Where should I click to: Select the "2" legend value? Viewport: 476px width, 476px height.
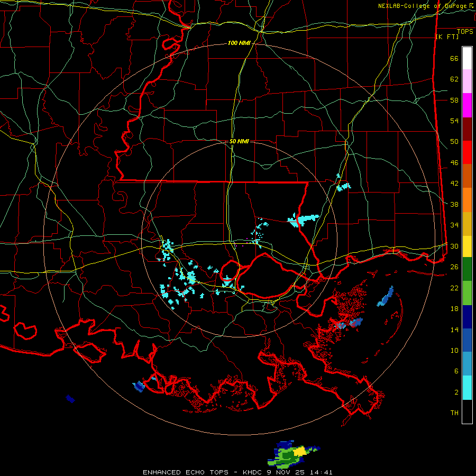pyautogui.click(x=456, y=392)
